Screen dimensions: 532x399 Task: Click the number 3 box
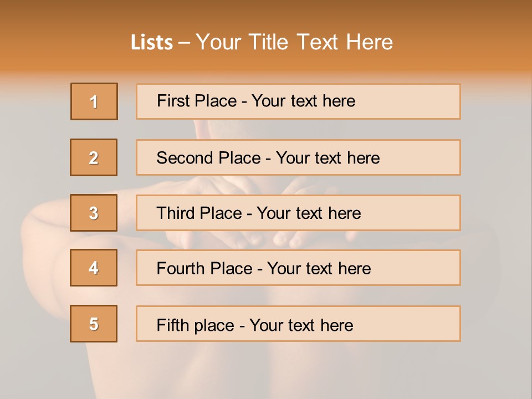coord(94,213)
